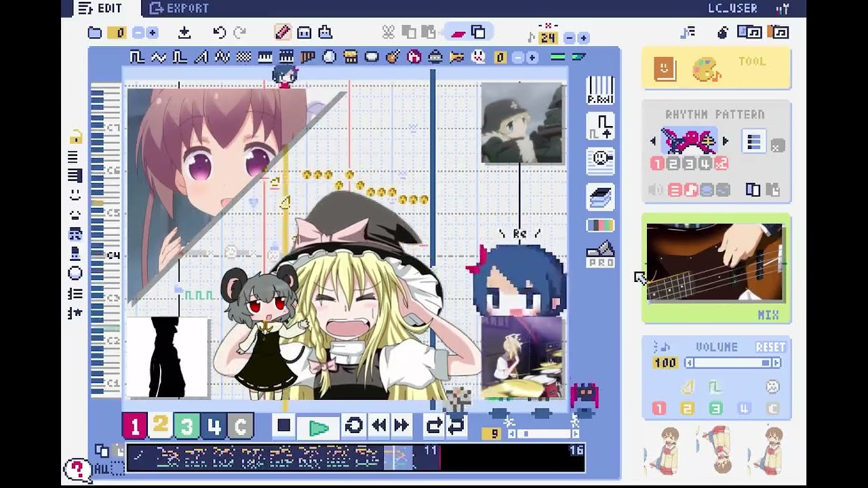Click the star list icon in left sidebar
The image size is (868, 488).
tap(75, 314)
